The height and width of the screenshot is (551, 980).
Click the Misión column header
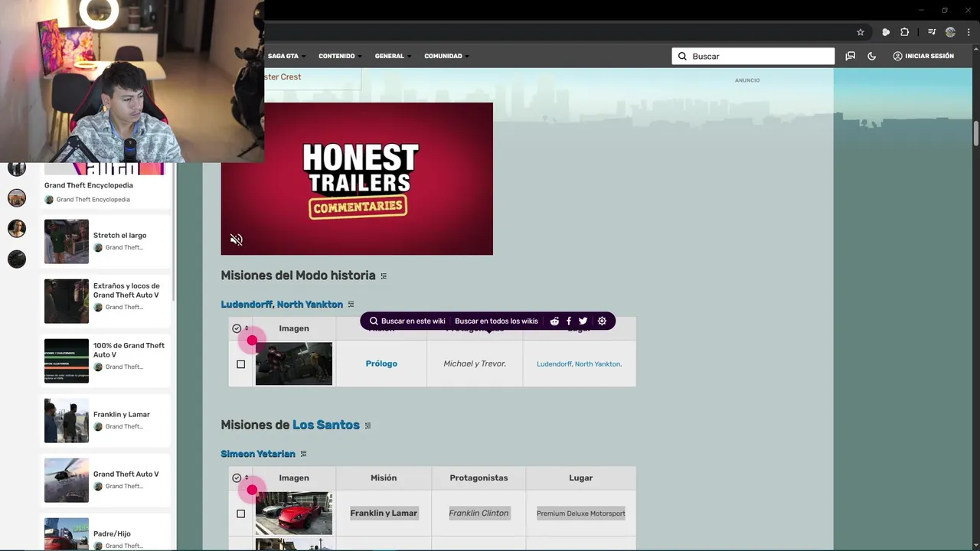[384, 478]
